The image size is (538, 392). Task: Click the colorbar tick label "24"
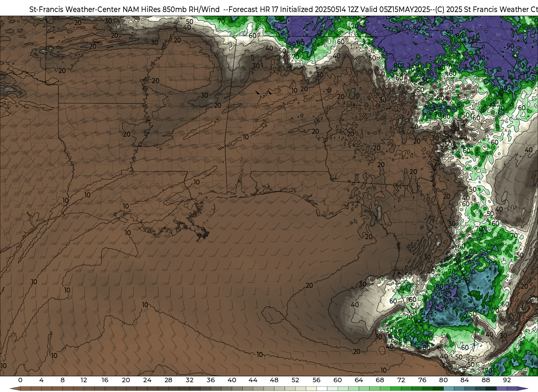(147, 380)
